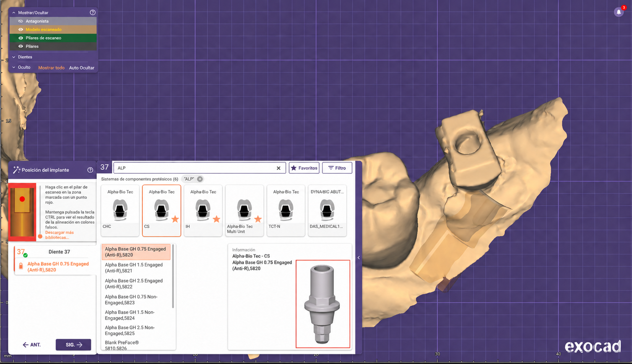Select Alpha Base GH 0.75 Non-Engaged,5823
This screenshot has width=632, height=364.
point(136,300)
